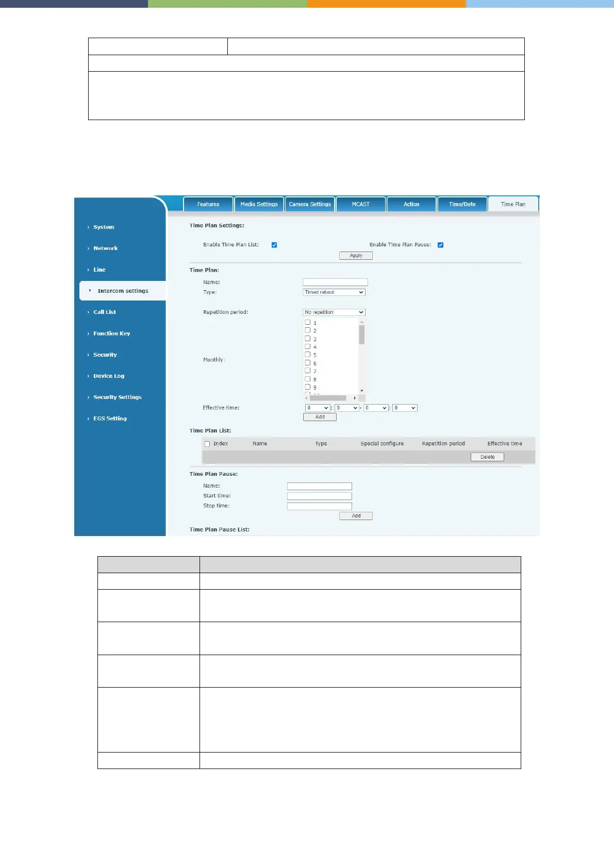
Task: Switch to the Time/Date tab
Action: pyautogui.click(x=462, y=204)
